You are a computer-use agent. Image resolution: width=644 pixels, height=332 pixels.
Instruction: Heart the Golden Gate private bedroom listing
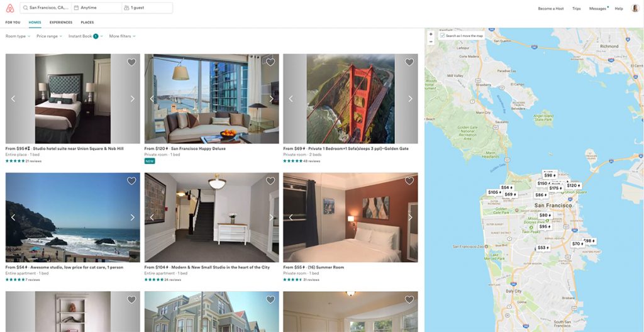click(409, 62)
